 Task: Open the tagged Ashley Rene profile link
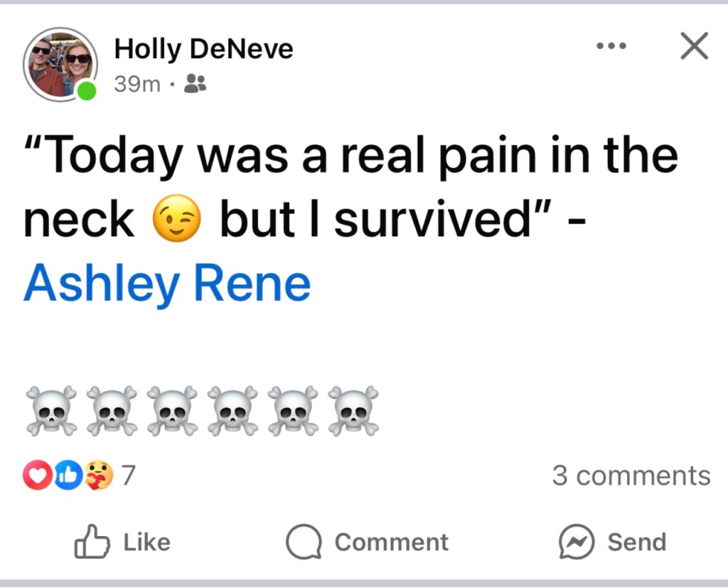[x=167, y=284]
